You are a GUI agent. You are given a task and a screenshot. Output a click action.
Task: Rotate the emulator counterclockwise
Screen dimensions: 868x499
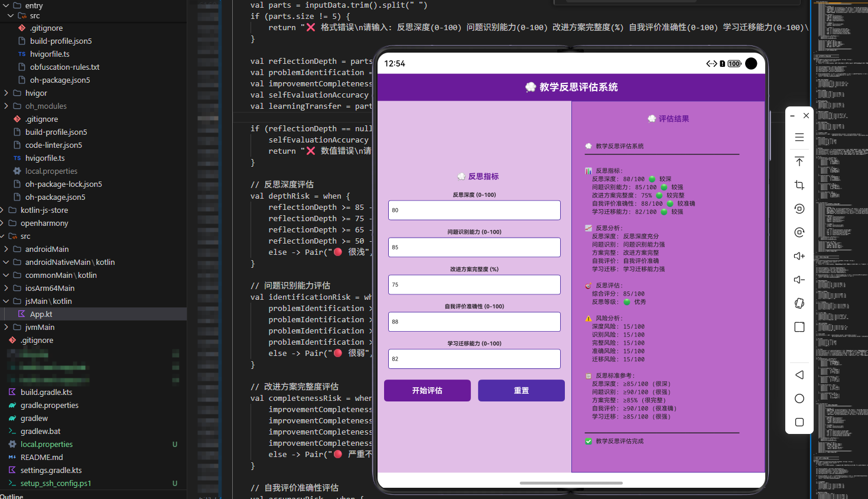point(799,208)
